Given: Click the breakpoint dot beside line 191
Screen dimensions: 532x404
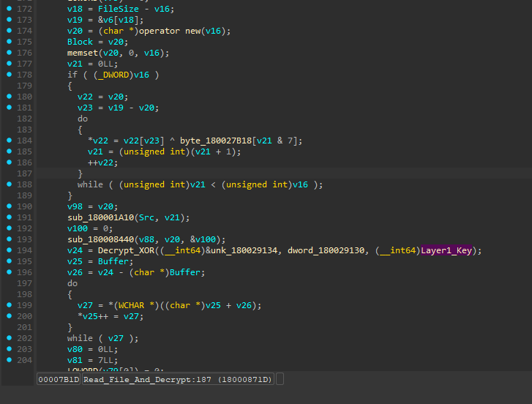Looking at the screenshot, I should click(x=10, y=217).
